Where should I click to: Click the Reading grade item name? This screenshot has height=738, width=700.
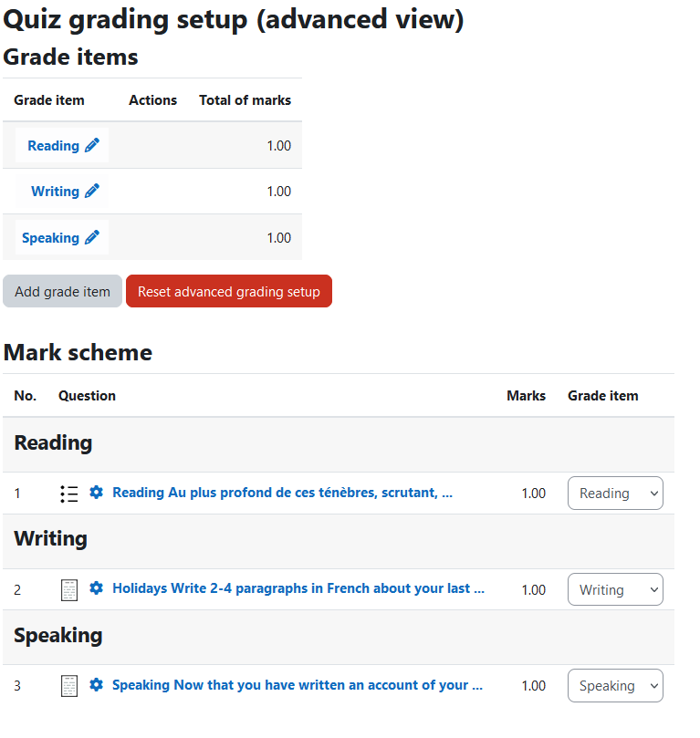(x=53, y=146)
